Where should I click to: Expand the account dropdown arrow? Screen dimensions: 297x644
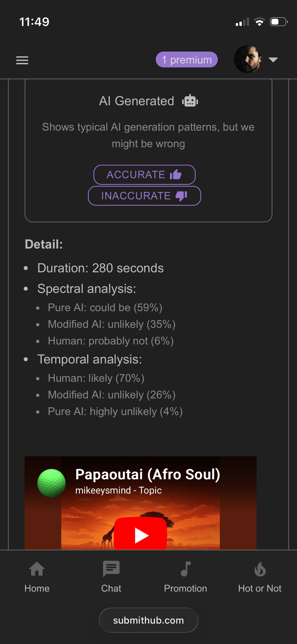[273, 60]
